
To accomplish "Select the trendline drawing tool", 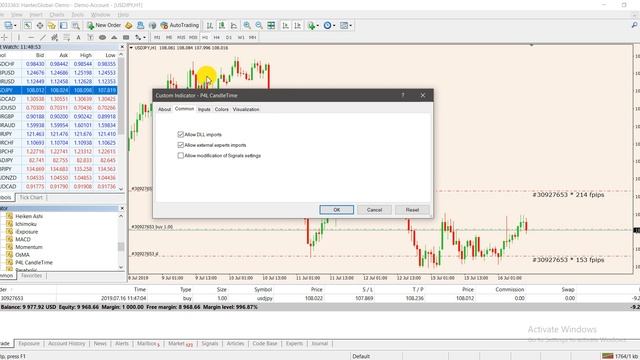I will point(42,37).
